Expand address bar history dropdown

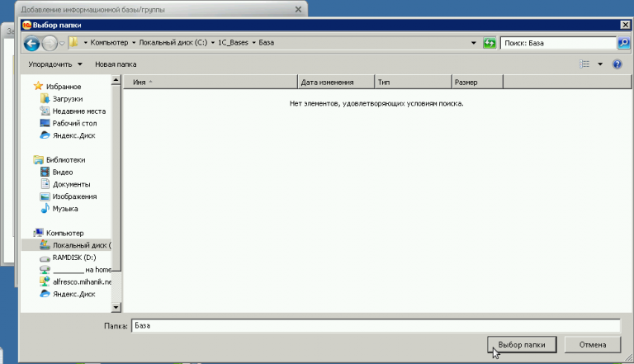[473, 43]
